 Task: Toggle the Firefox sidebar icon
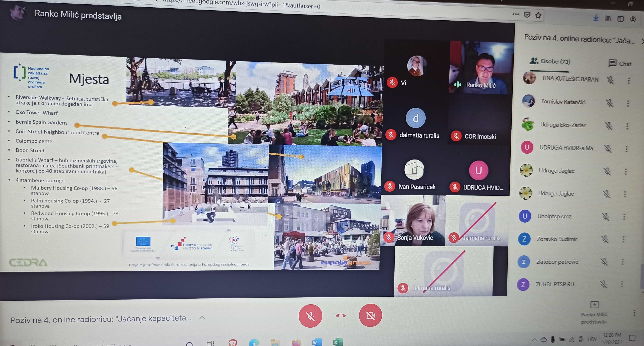620,19
